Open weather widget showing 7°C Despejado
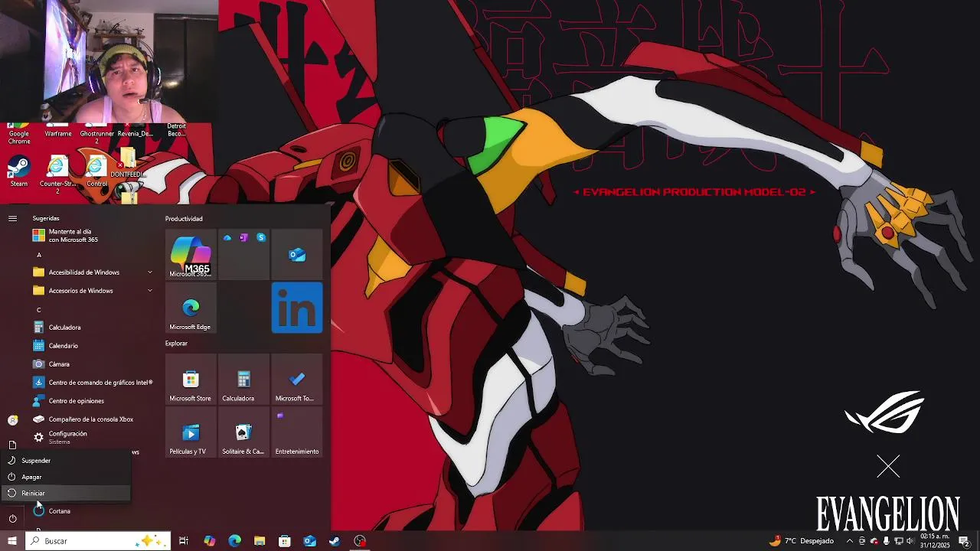 click(x=802, y=541)
